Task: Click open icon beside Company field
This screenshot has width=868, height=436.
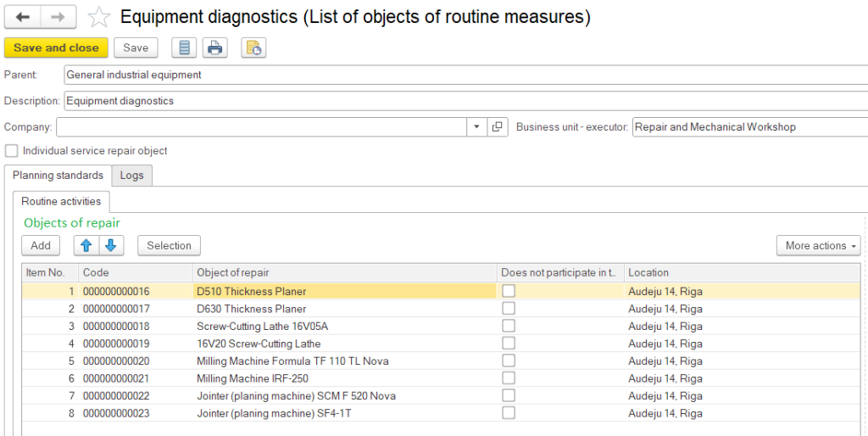Action: coord(498,127)
